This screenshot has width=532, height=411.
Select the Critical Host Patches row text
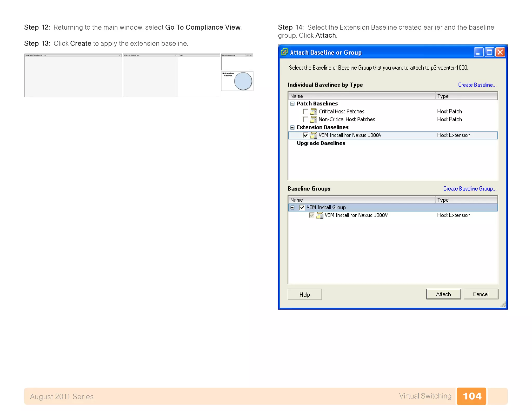(x=341, y=111)
